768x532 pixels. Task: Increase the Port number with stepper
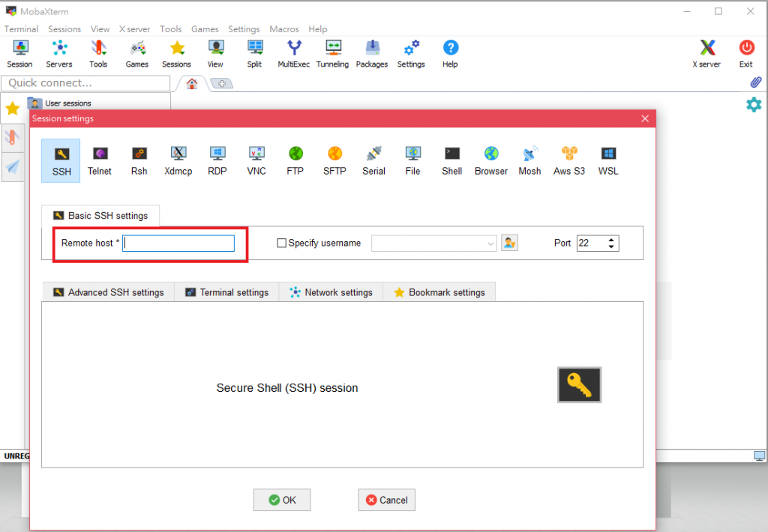coord(610,240)
